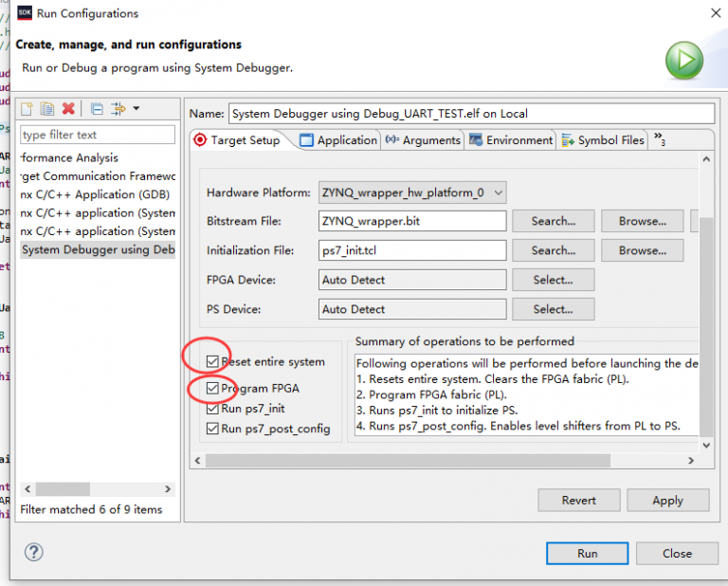The image size is (728, 586).
Task: Open the Hardware Platform dropdown
Action: click(x=412, y=192)
